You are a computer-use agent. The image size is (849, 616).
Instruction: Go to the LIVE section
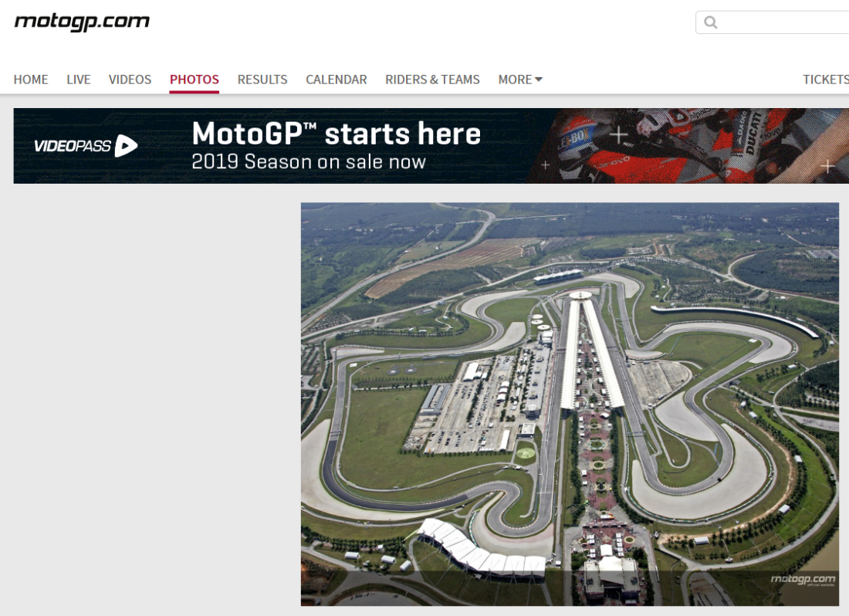point(79,80)
